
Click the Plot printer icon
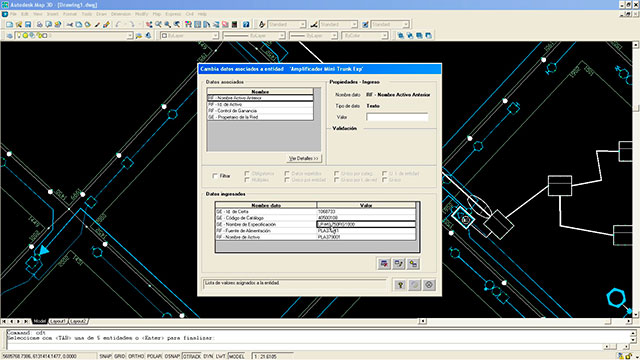pos(39,24)
